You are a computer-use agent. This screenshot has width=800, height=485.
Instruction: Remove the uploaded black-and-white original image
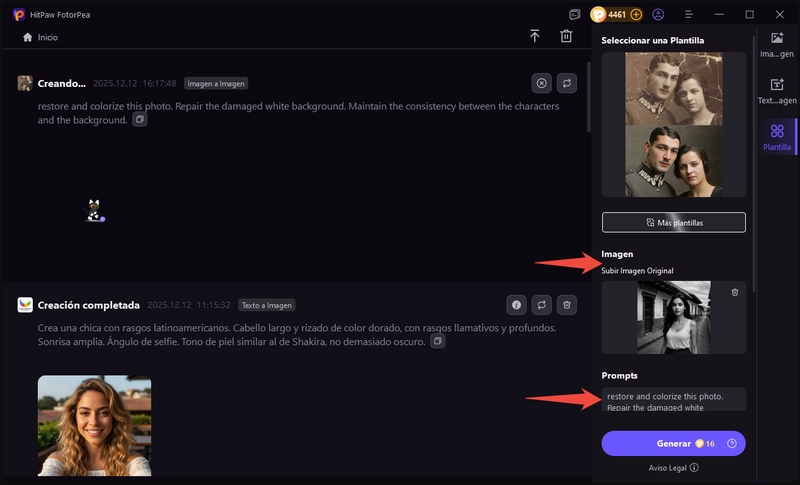click(735, 292)
